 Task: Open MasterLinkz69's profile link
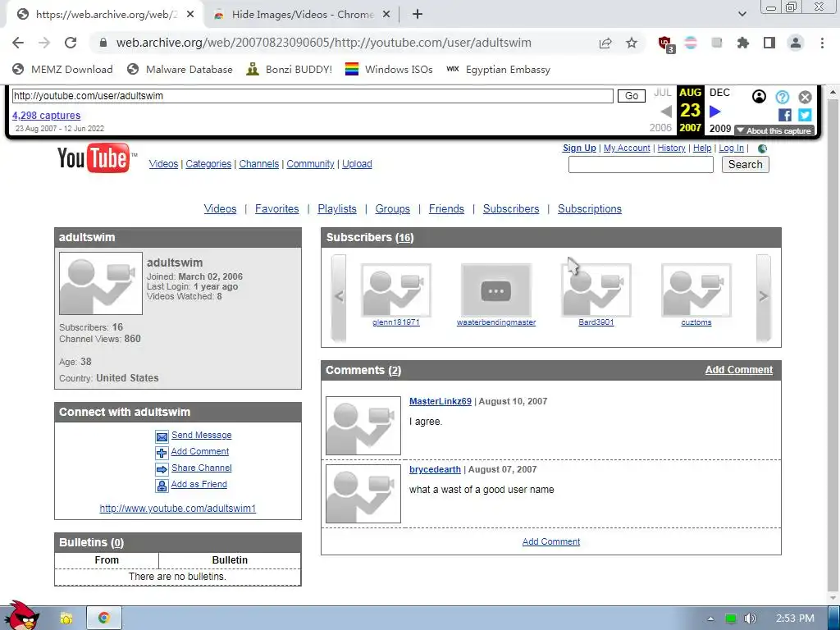click(441, 401)
